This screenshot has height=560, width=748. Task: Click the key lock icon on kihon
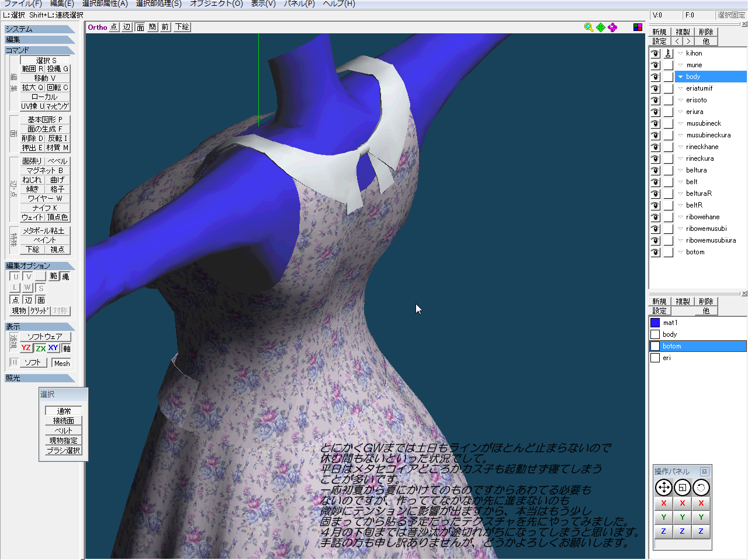click(x=668, y=53)
